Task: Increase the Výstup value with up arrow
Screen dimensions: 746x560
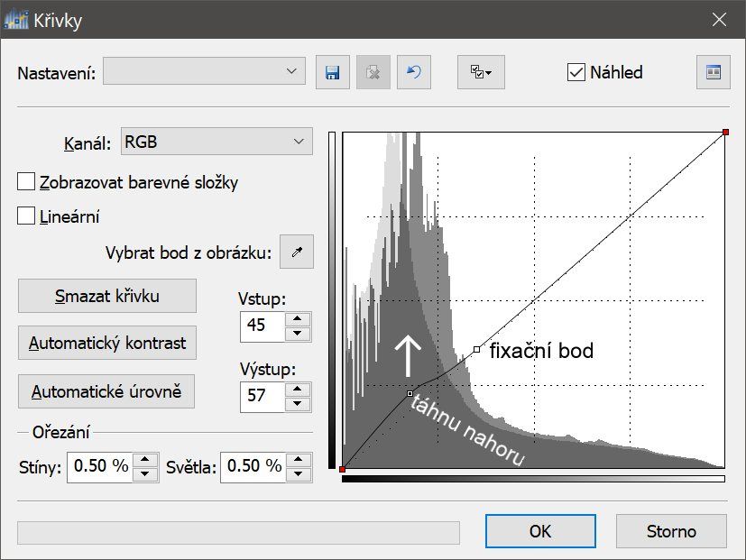Action: [x=298, y=390]
